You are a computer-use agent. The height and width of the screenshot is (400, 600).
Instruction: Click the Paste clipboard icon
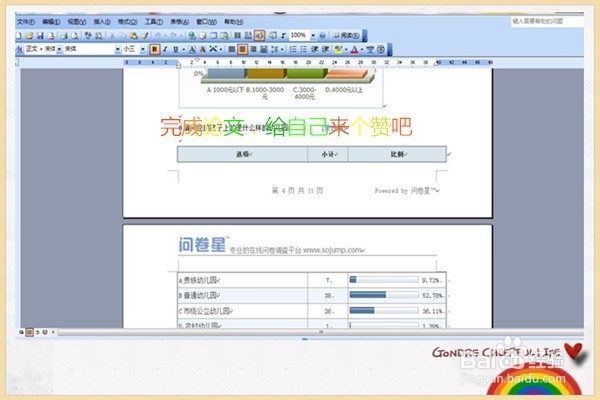[134, 36]
